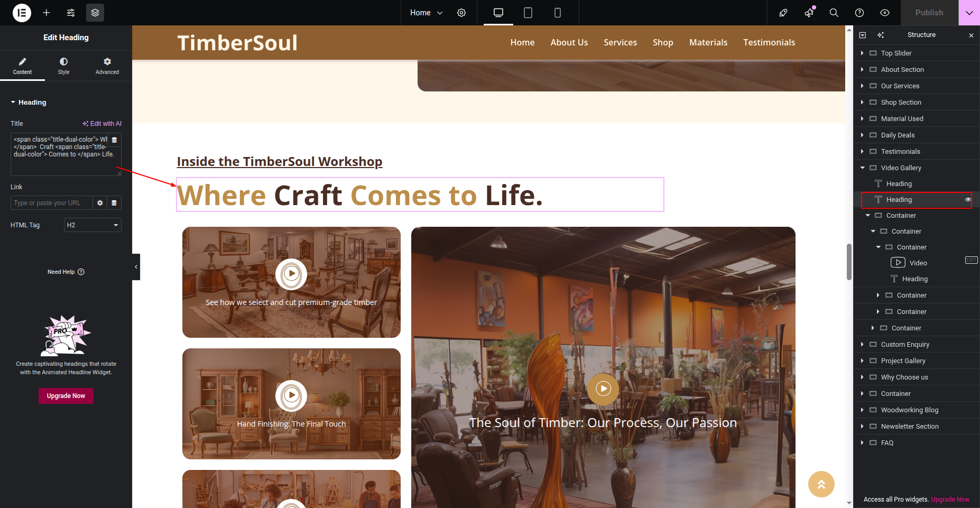Open the Finder search icon
The height and width of the screenshot is (508, 980).
pyautogui.click(x=834, y=13)
